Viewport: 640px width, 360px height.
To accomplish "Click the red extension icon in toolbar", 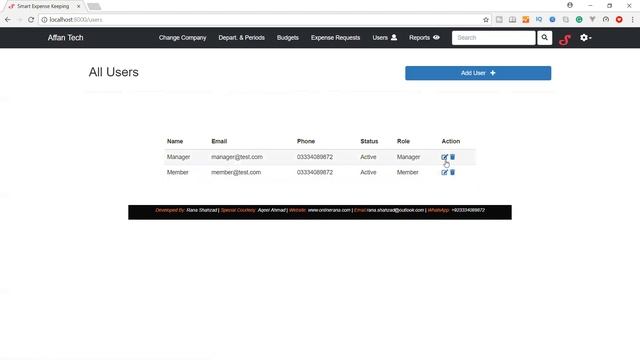I will coord(619,20).
